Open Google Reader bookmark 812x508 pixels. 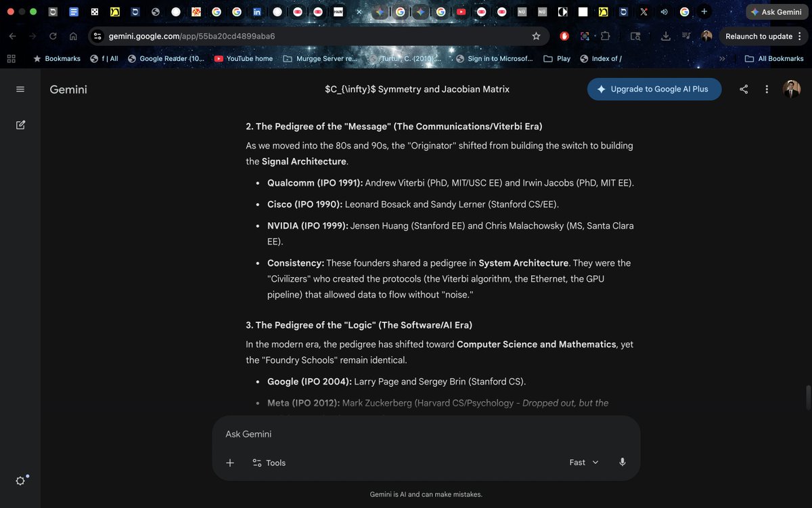point(166,59)
